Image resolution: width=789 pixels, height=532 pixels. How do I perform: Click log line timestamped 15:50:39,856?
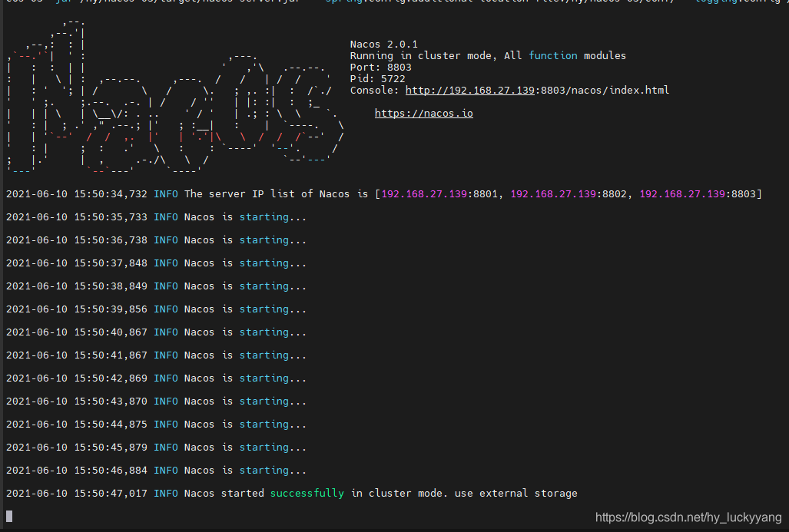click(156, 309)
